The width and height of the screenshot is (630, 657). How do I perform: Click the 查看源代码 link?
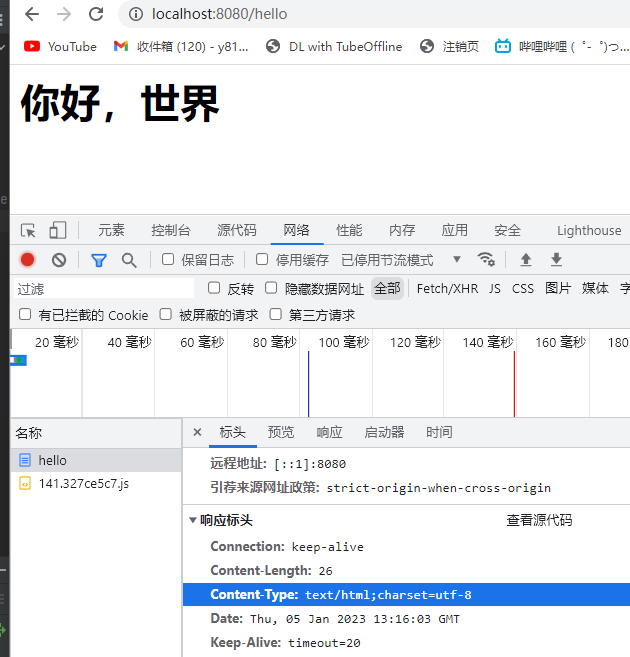pyautogui.click(x=539, y=520)
